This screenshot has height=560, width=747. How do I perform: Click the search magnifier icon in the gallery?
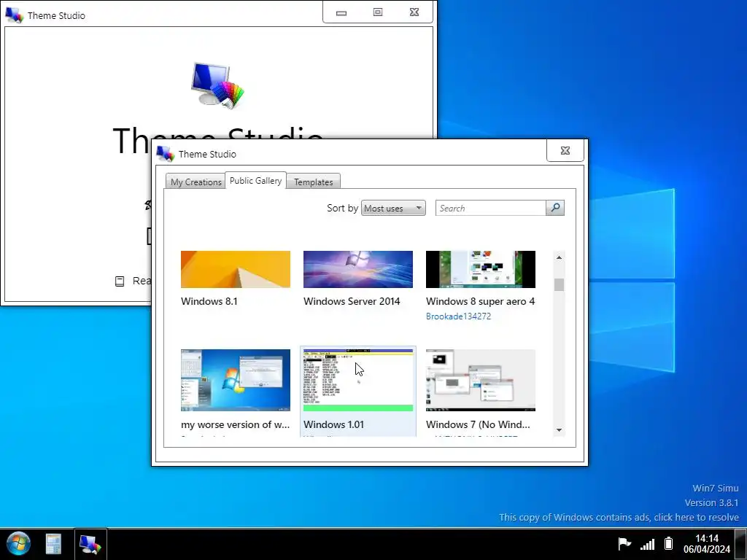click(x=555, y=208)
